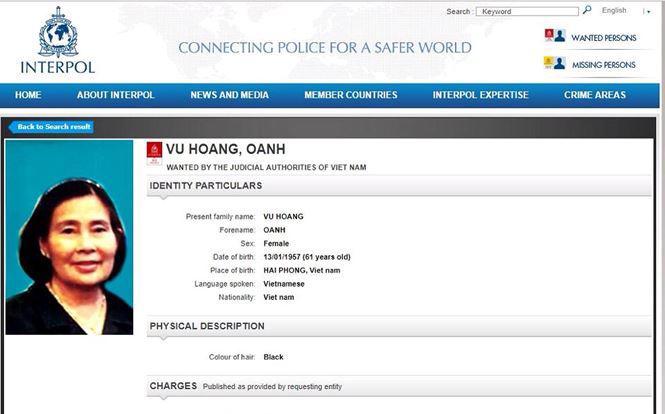Click the red notice icon beside VU HOANG, OANH

[x=154, y=153]
